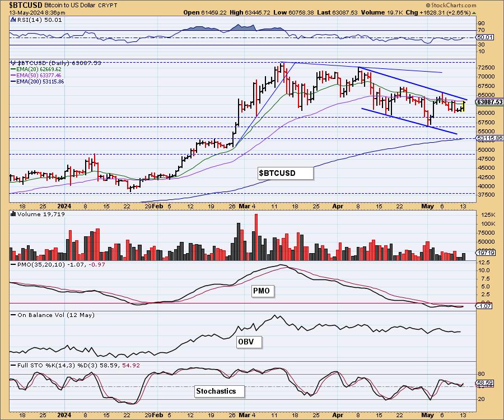Click the 50.01 RSI axis value tag
This screenshot has height=420, width=504.
click(485, 38)
